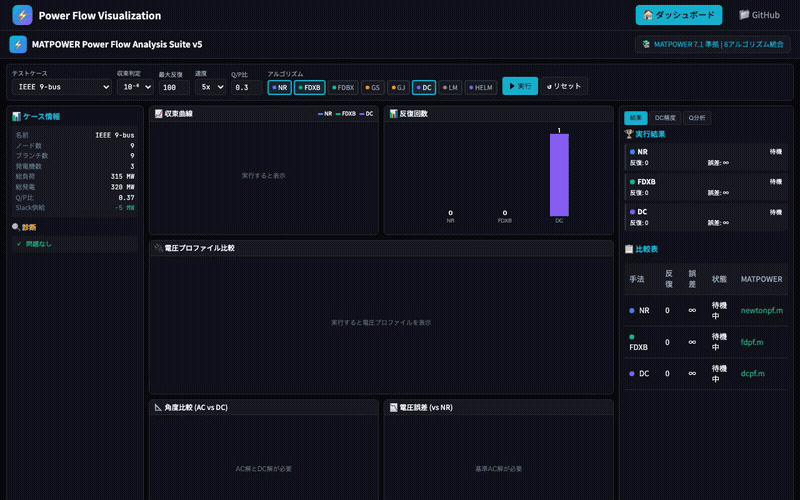Switch to the DC精度 tab
Screen dimensions: 800x500
(x=666, y=117)
